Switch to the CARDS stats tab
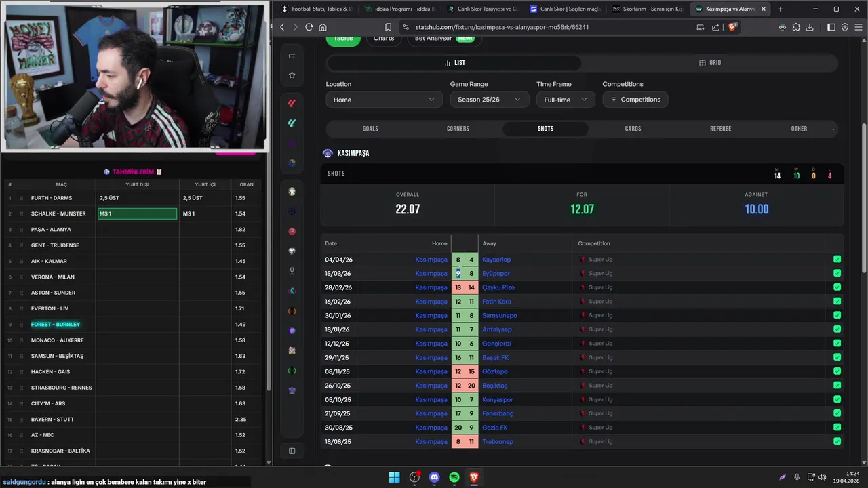The height and width of the screenshot is (488, 868). coord(633,129)
